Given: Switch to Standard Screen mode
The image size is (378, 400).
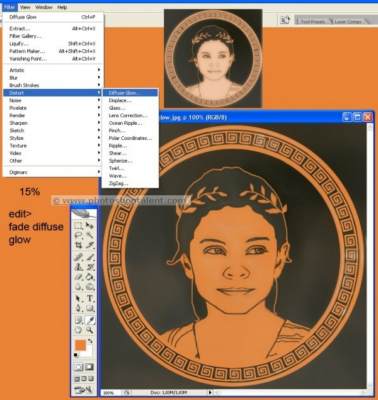Looking at the screenshot, I should click(x=77, y=379).
